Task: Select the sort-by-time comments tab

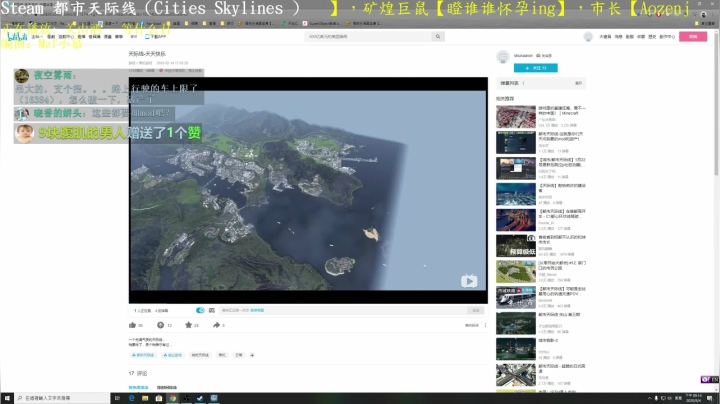Action: [x=167, y=387]
